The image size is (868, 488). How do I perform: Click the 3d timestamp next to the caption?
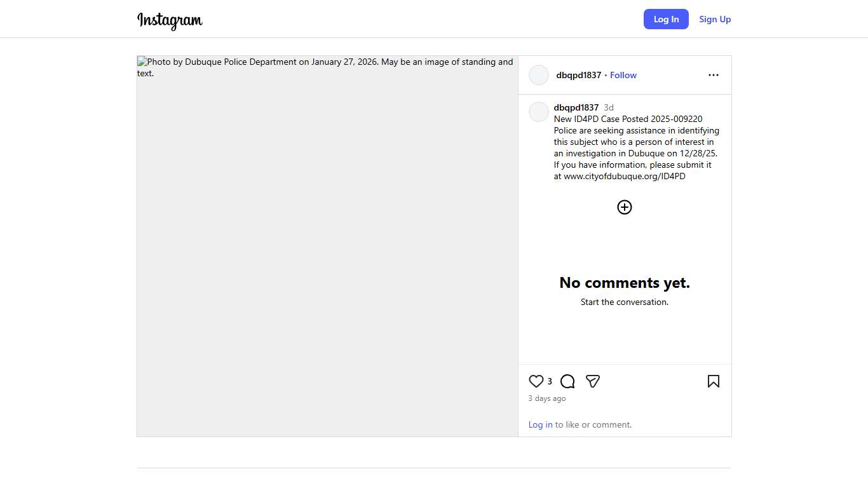click(609, 107)
